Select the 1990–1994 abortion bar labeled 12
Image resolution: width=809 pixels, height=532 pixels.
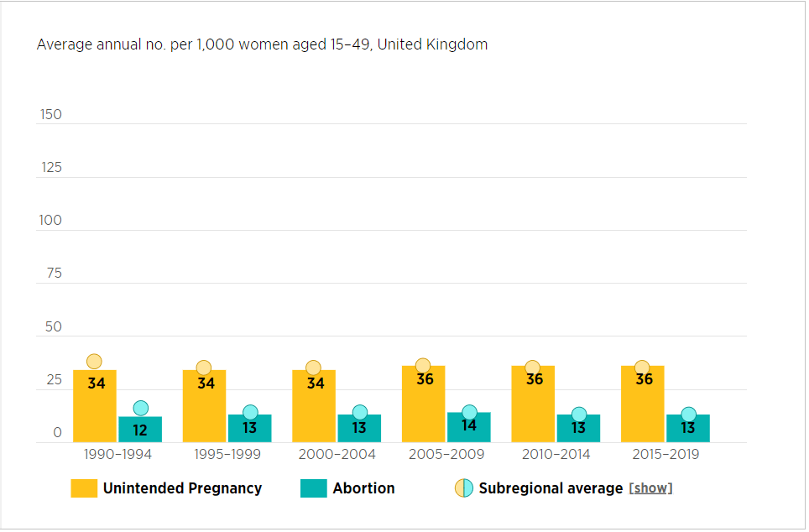140,430
